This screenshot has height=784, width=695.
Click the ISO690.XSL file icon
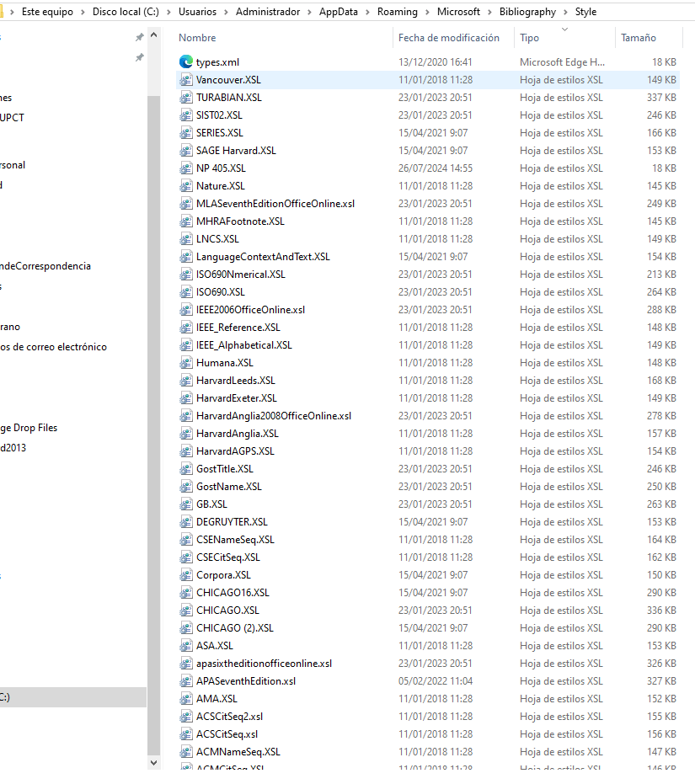(x=186, y=292)
